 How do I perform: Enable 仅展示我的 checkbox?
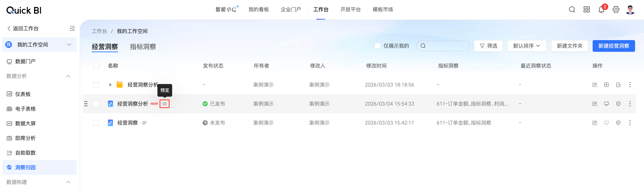tap(377, 46)
